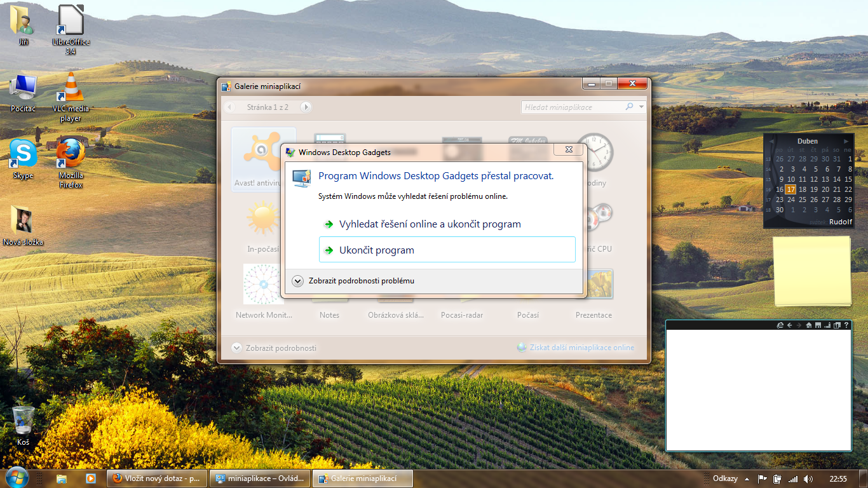868x488 pixels.
Task: Switch to miniaplikace – Ovládací panely taskbar button
Action: point(261,478)
